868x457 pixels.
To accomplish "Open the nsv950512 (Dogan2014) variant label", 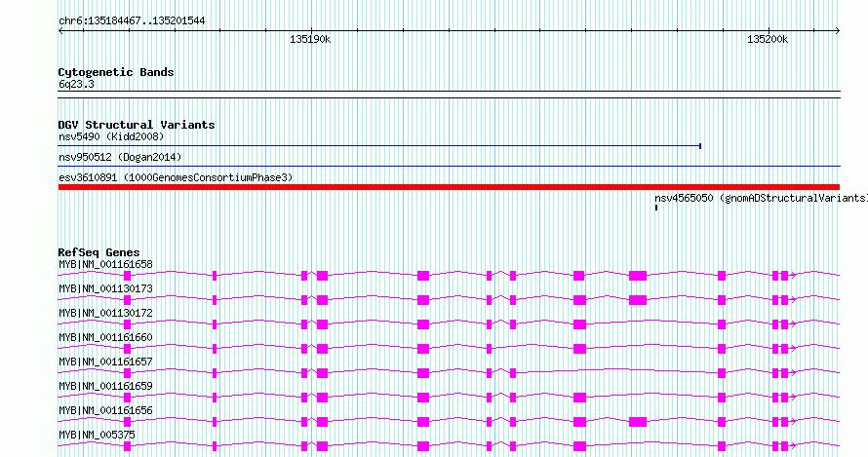I will click(120, 157).
